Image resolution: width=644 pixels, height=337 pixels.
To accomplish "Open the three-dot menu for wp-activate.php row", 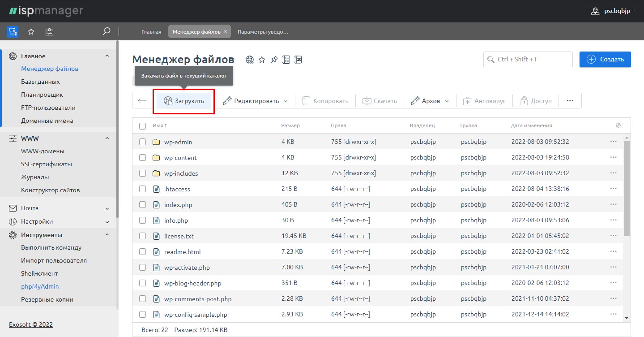I will (x=613, y=267).
